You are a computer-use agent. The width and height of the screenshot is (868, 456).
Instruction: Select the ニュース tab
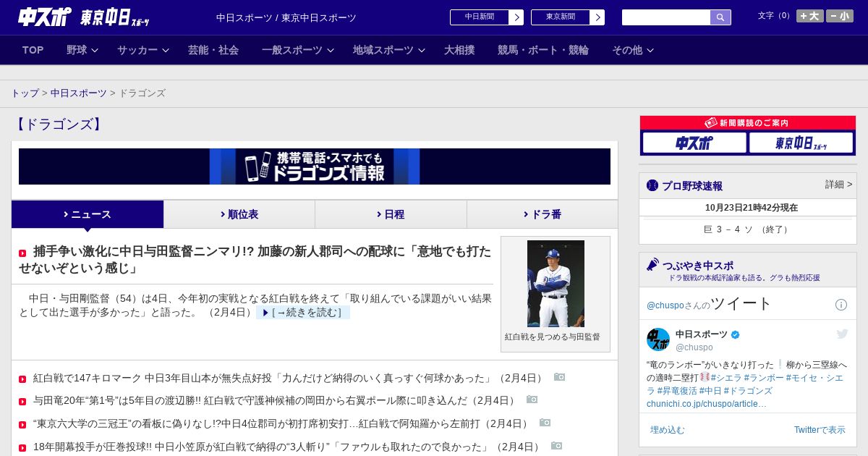click(88, 214)
